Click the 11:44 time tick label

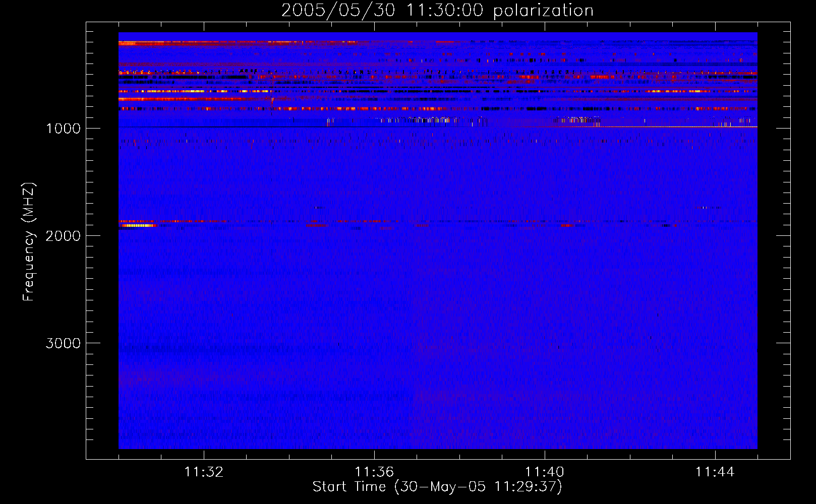pos(715,472)
